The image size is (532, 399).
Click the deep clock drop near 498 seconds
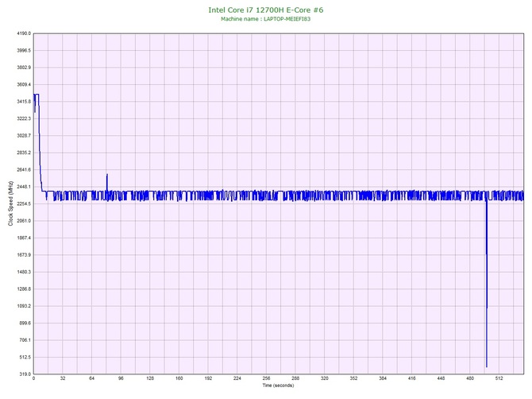click(487, 282)
